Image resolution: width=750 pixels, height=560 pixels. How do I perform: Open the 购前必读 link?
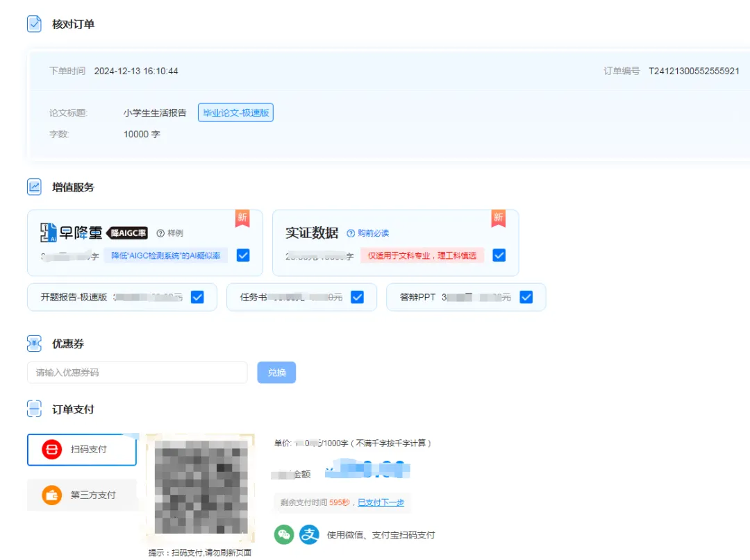click(x=373, y=233)
